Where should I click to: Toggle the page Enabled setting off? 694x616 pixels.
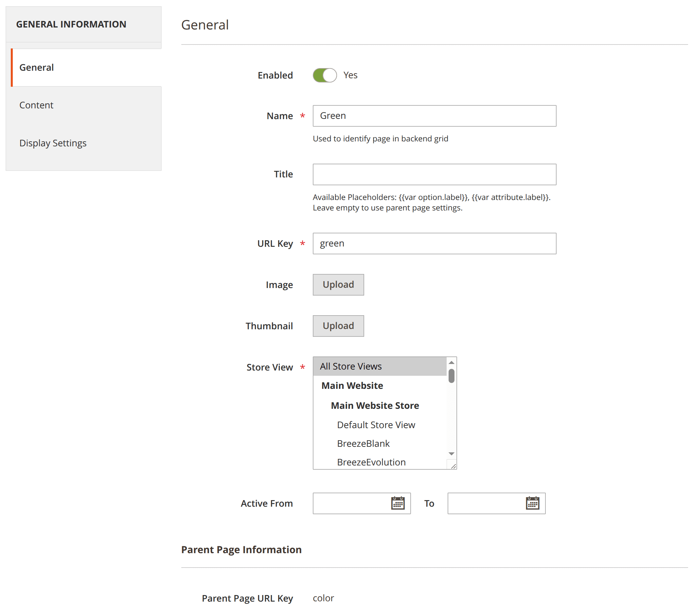point(325,75)
